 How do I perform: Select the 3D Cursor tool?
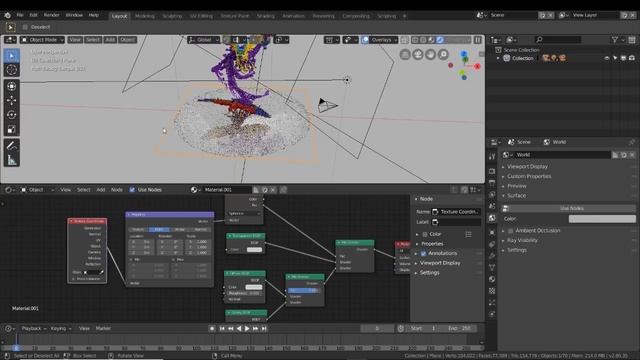pyautogui.click(x=11, y=70)
